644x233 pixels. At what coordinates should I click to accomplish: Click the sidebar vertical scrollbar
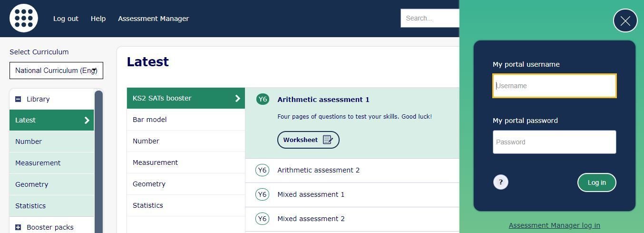click(x=98, y=162)
